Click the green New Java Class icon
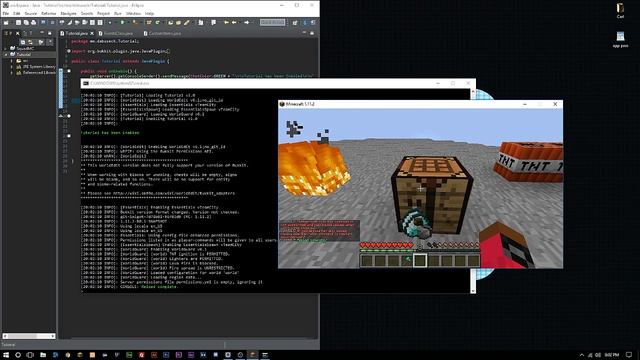This screenshot has width=640, height=360. [x=157, y=23]
